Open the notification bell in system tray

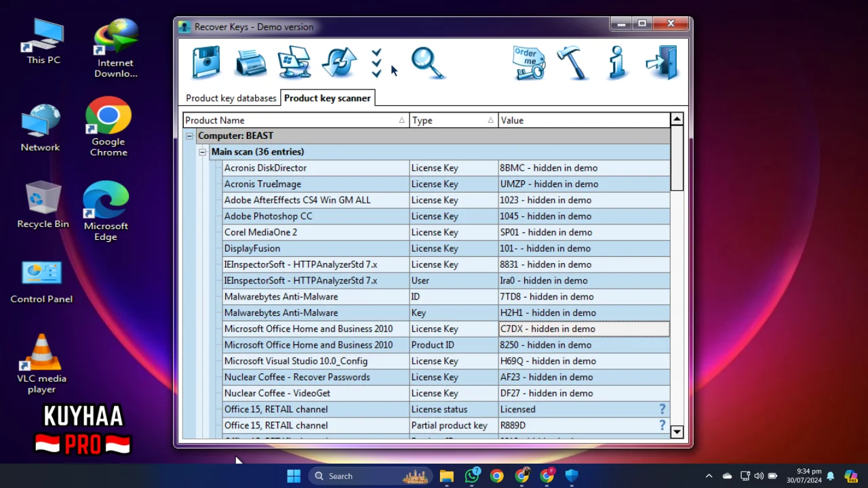(x=830, y=476)
